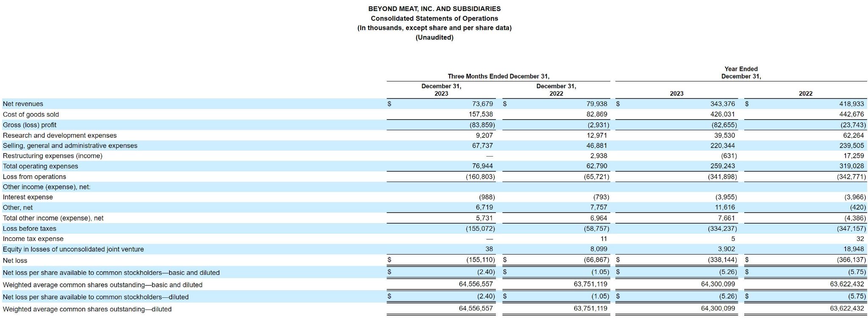The image size is (868, 322).
Task: Click SG&A expense value 220,344
Action: pyautogui.click(x=723, y=146)
